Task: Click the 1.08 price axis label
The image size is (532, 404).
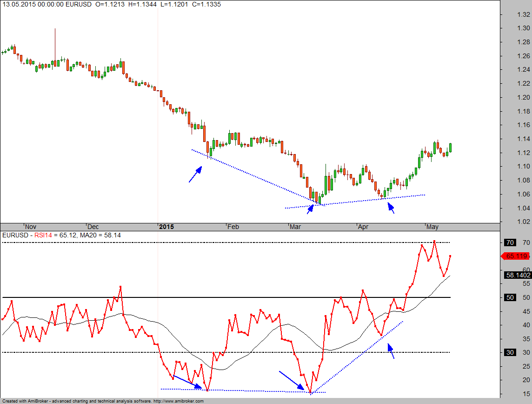Action: click(x=524, y=180)
